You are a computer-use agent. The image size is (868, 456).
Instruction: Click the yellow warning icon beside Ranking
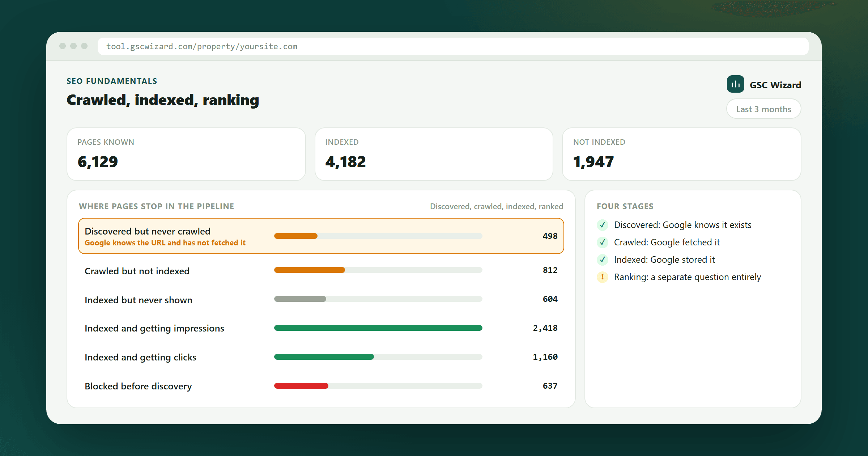click(602, 277)
